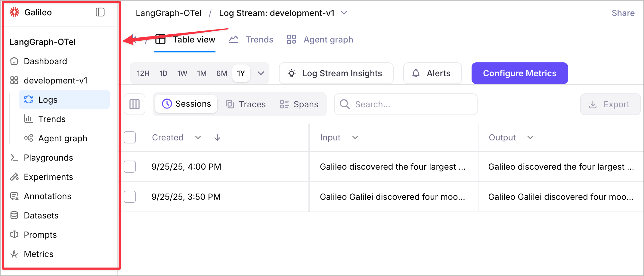Open the column settings icon button
644x276 pixels.
click(x=135, y=104)
